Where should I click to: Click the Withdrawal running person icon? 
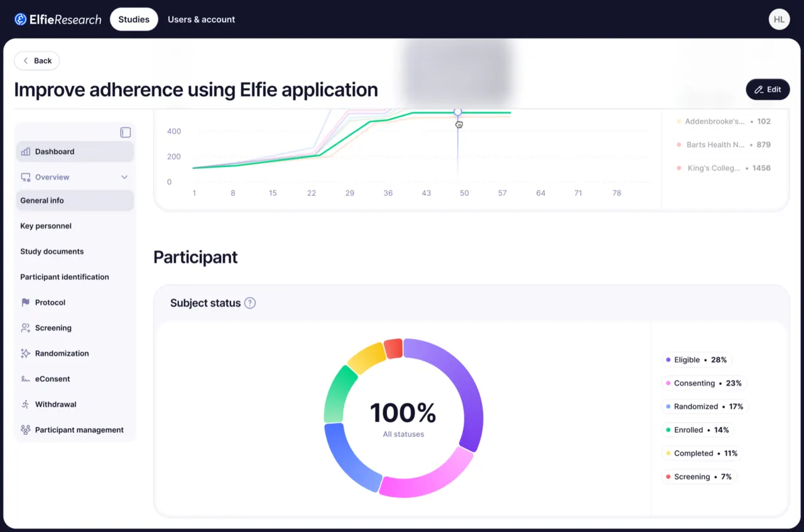(26, 404)
